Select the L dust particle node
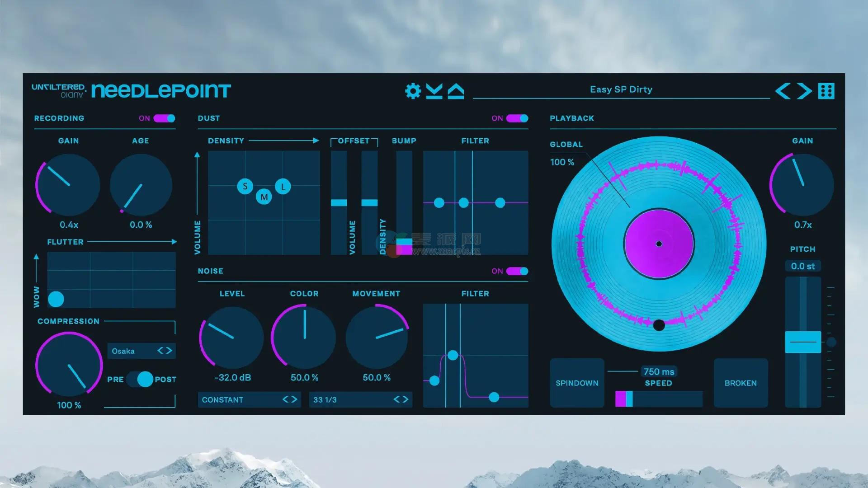 [x=283, y=186]
